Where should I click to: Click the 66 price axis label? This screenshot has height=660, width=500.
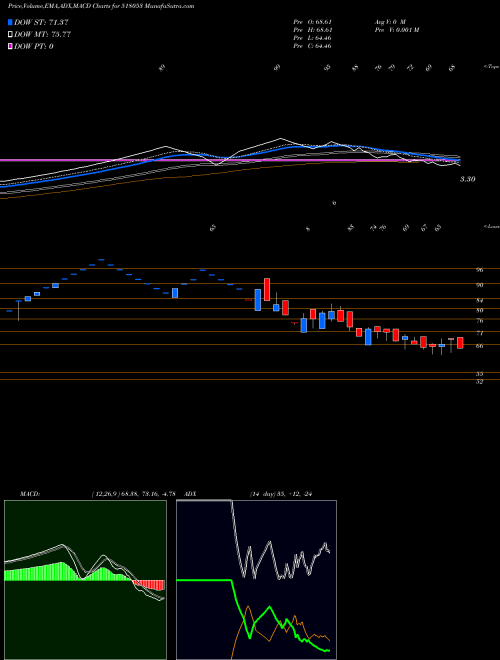coord(479,346)
